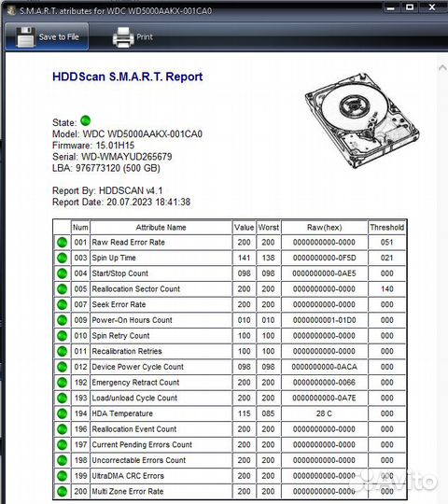Click the Save to File label

[59, 37]
